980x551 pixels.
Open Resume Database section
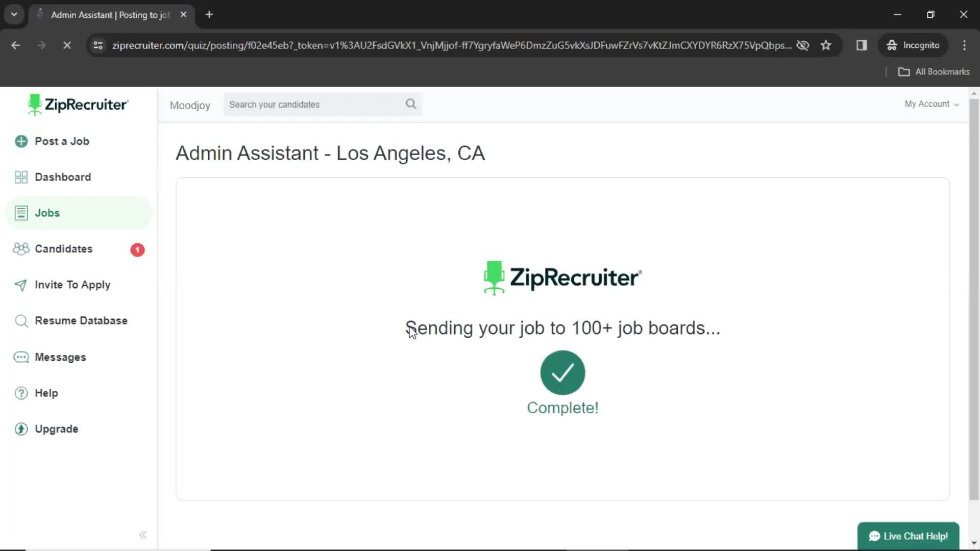(82, 320)
